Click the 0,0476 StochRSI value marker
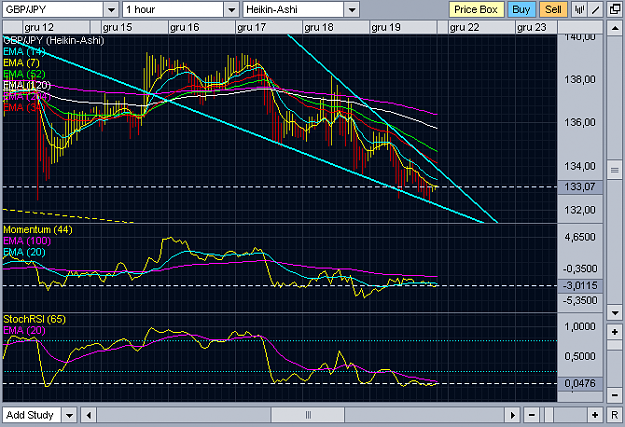Viewport: 625px width, 427px height. [580, 384]
